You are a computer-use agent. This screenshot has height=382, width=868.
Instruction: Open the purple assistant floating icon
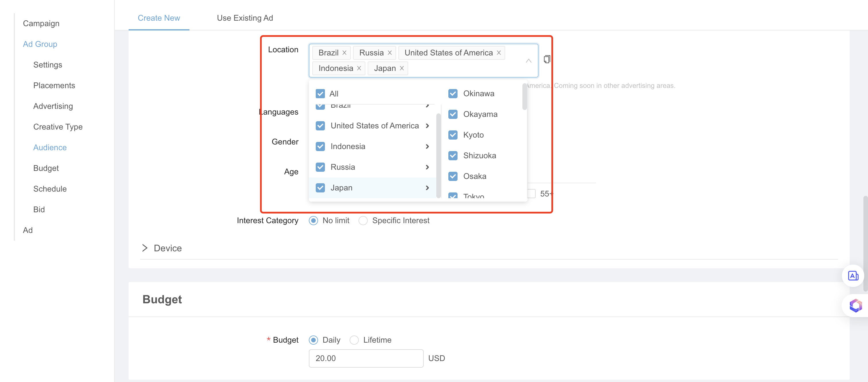point(856,306)
